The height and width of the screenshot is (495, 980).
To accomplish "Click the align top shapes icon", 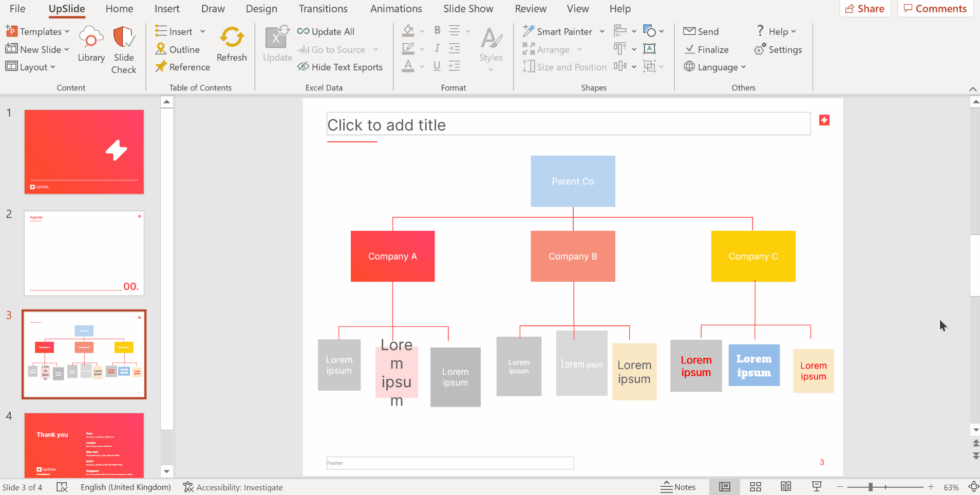I will [x=620, y=49].
